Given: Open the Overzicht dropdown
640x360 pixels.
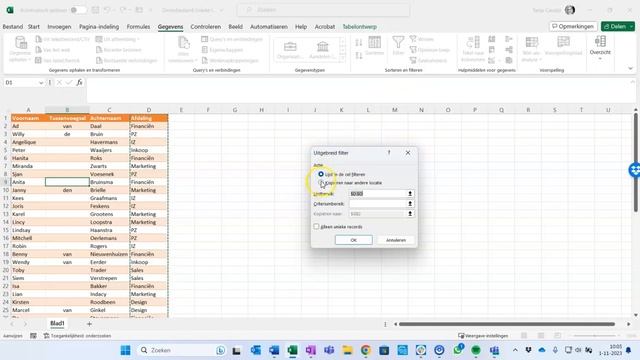Looking at the screenshot, I should pos(600,48).
